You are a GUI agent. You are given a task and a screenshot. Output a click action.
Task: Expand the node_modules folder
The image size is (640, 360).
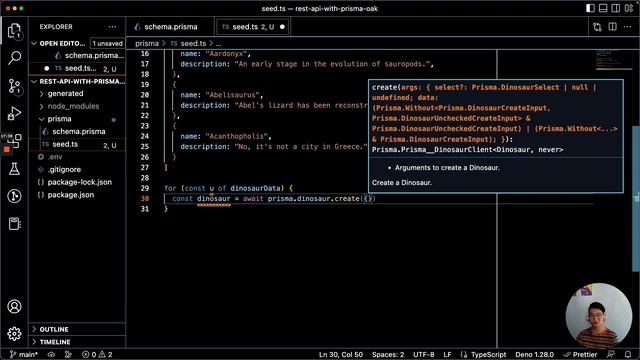[x=78, y=106]
